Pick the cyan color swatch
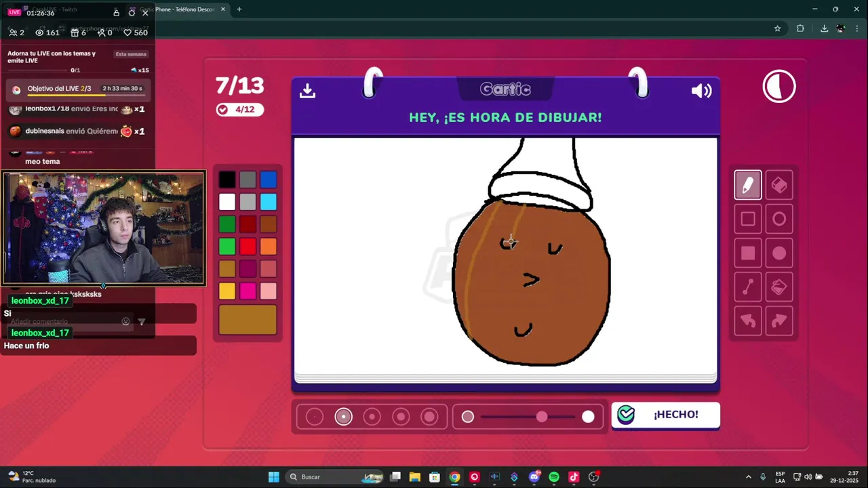868x488 pixels. (x=269, y=202)
